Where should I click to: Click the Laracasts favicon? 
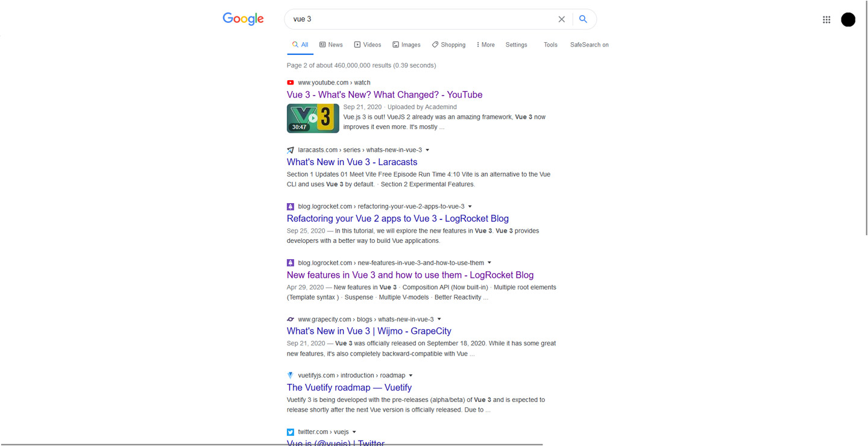tap(291, 150)
